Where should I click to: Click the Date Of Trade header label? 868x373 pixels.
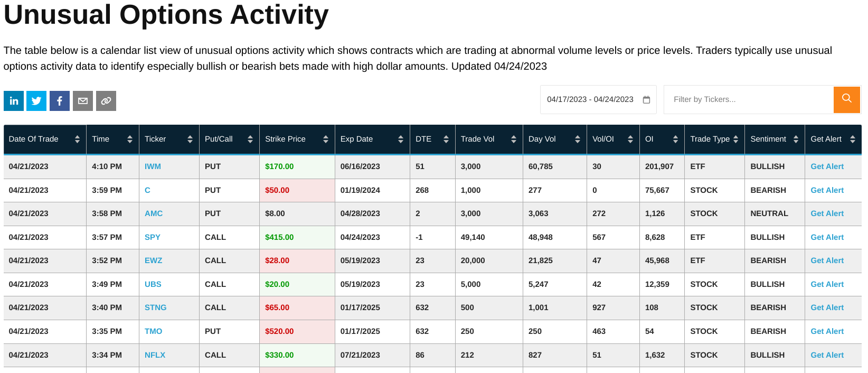coord(34,139)
